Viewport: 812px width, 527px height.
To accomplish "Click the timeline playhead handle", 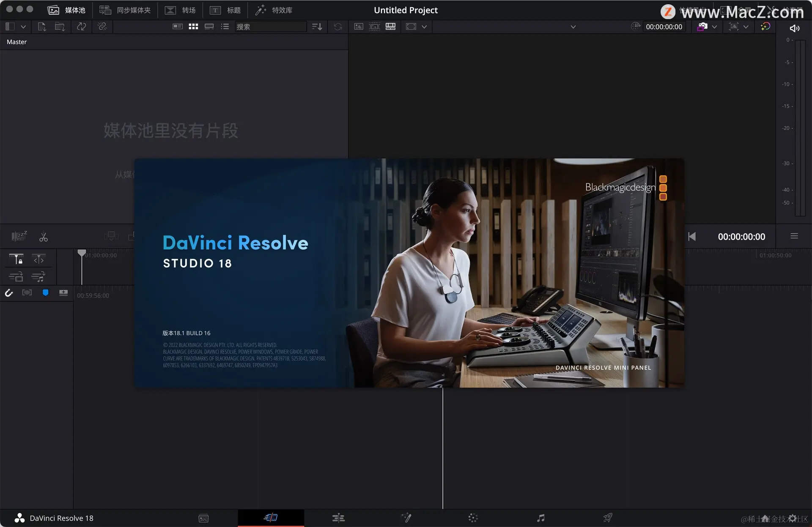I will pyautogui.click(x=82, y=253).
